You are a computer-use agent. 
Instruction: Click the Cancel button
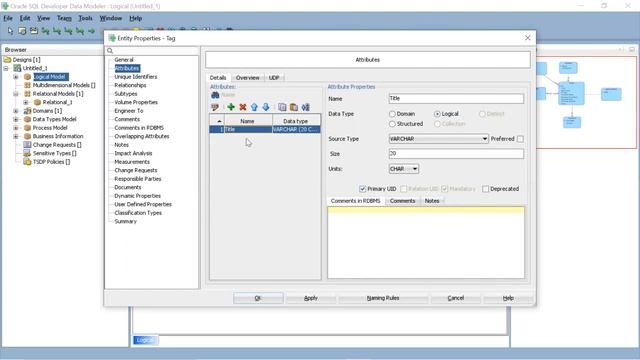click(x=456, y=298)
